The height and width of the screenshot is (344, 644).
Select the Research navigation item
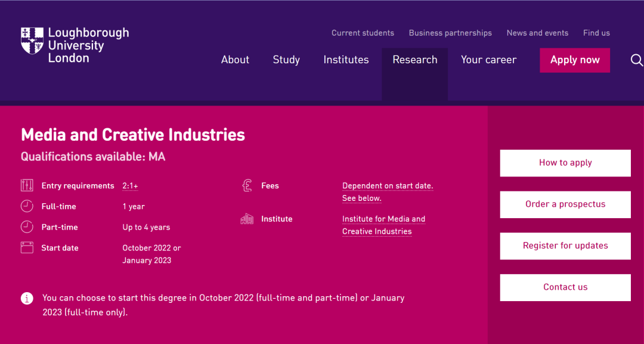[415, 60]
